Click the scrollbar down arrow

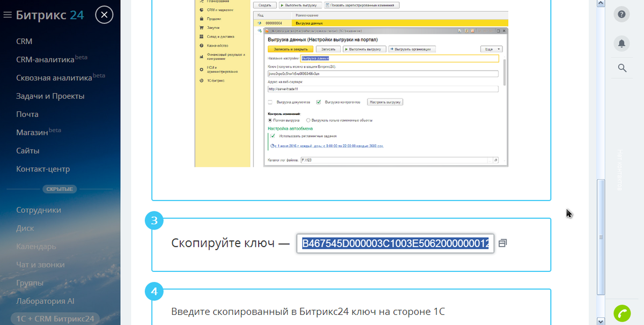tap(601, 321)
